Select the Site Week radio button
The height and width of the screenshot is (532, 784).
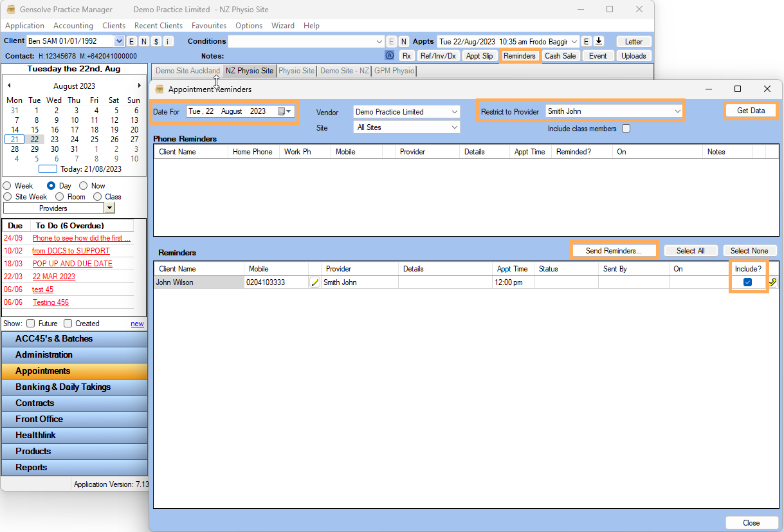8,197
